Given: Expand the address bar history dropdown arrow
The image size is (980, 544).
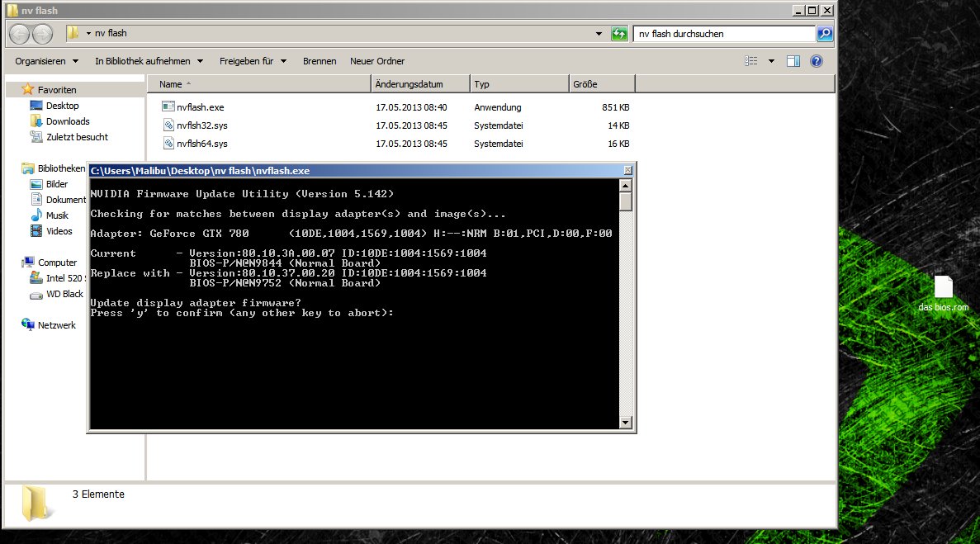Looking at the screenshot, I should [599, 34].
